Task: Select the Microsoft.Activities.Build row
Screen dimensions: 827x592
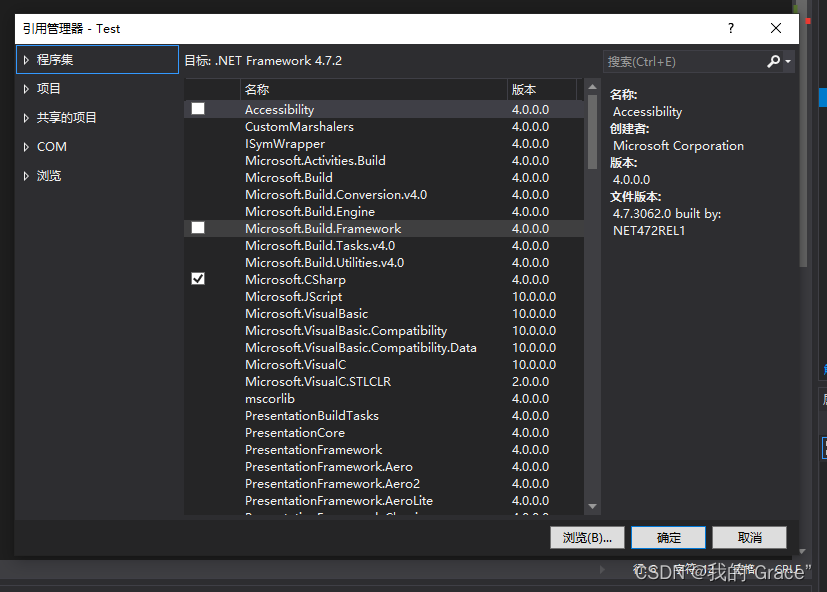Action: 384,160
